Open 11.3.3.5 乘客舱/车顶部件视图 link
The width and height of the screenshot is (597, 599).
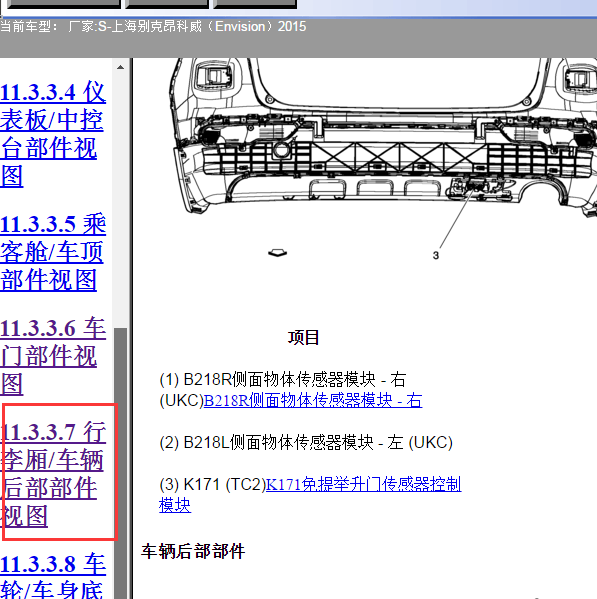click(x=52, y=252)
